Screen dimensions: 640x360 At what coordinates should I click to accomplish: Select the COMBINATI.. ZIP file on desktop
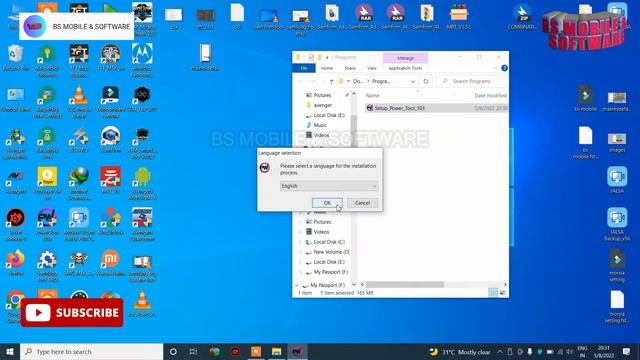point(522,17)
